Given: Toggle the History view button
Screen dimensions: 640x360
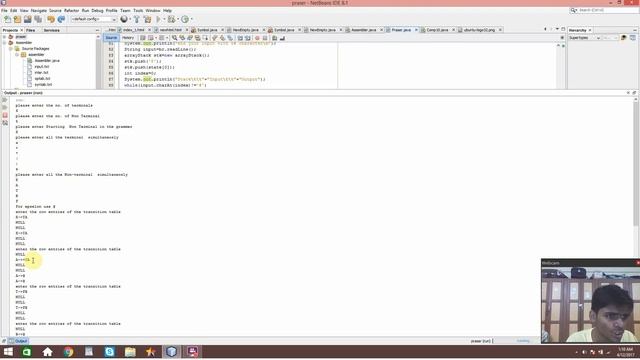Looking at the screenshot, I should (x=128, y=38).
